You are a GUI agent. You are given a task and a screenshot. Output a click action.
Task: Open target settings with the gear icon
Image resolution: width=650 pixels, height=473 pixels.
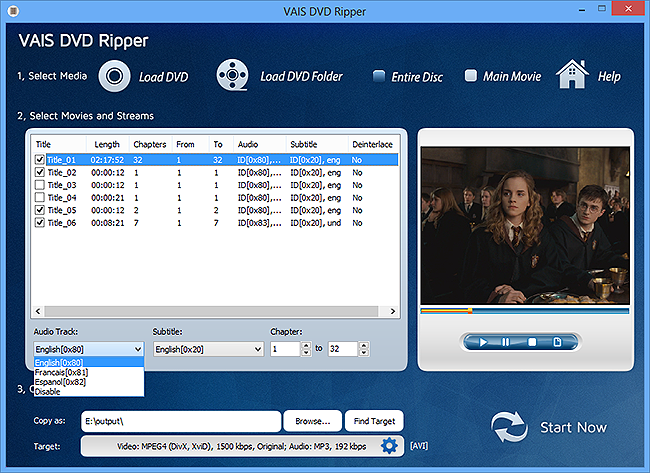click(389, 446)
